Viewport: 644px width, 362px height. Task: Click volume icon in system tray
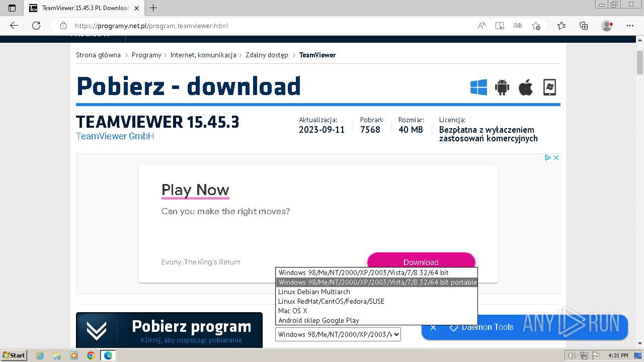tap(572, 355)
